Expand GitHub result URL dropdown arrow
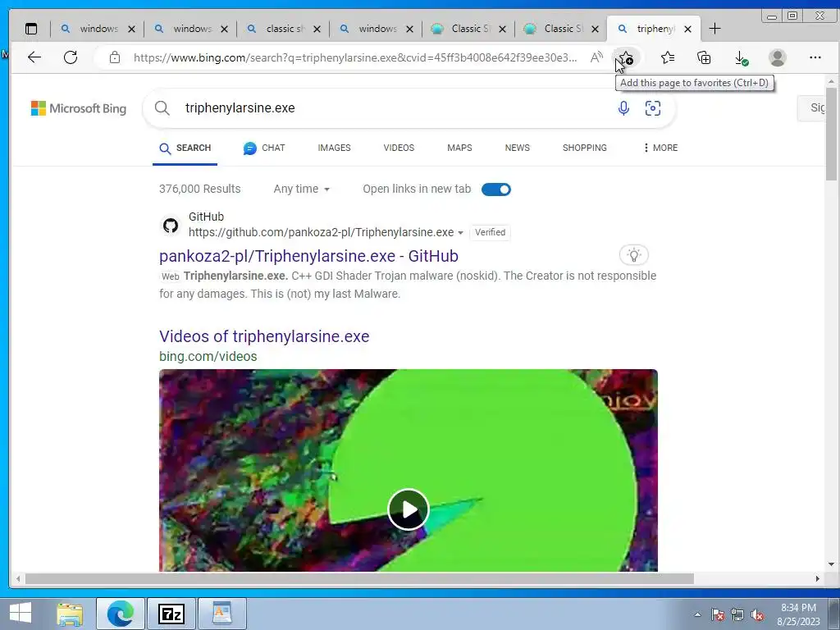The width and height of the screenshot is (840, 630). (460, 232)
